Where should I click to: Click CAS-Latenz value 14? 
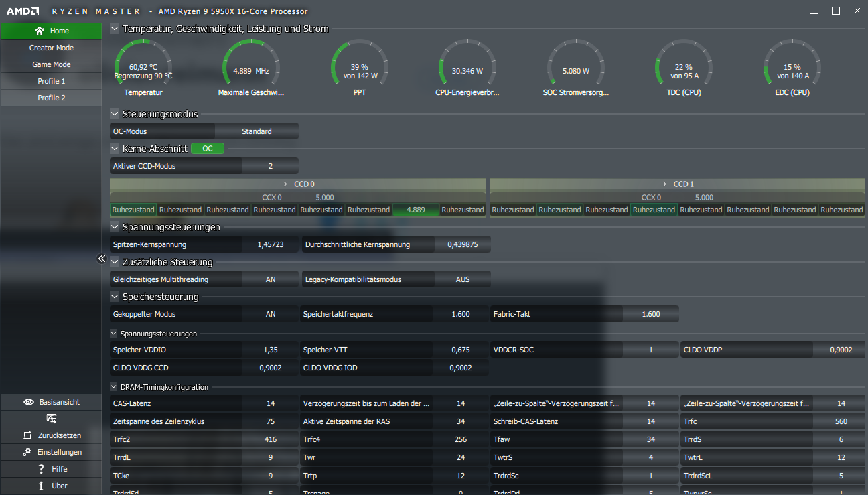coord(271,403)
